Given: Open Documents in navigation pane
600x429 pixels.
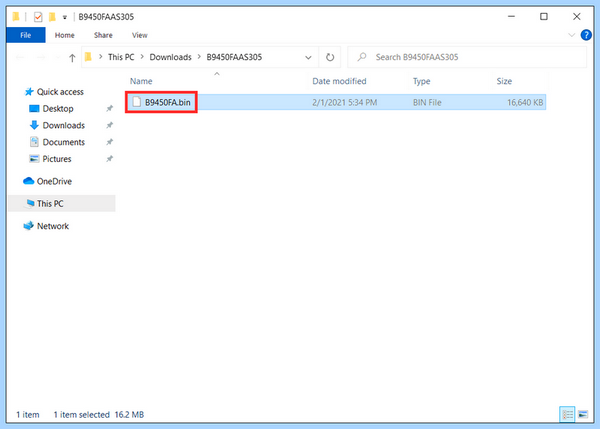Looking at the screenshot, I should 64,142.
